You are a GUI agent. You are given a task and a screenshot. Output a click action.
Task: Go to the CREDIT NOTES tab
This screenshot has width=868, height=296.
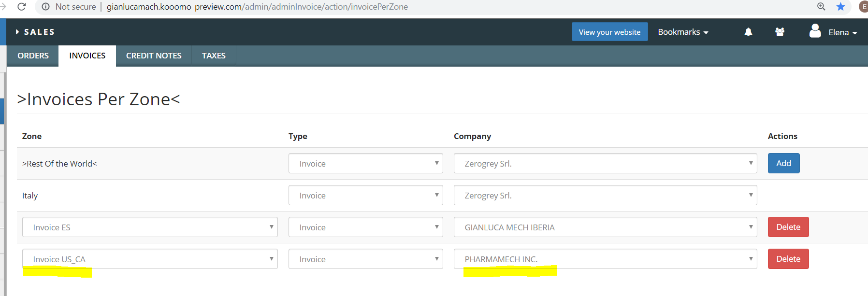point(154,56)
